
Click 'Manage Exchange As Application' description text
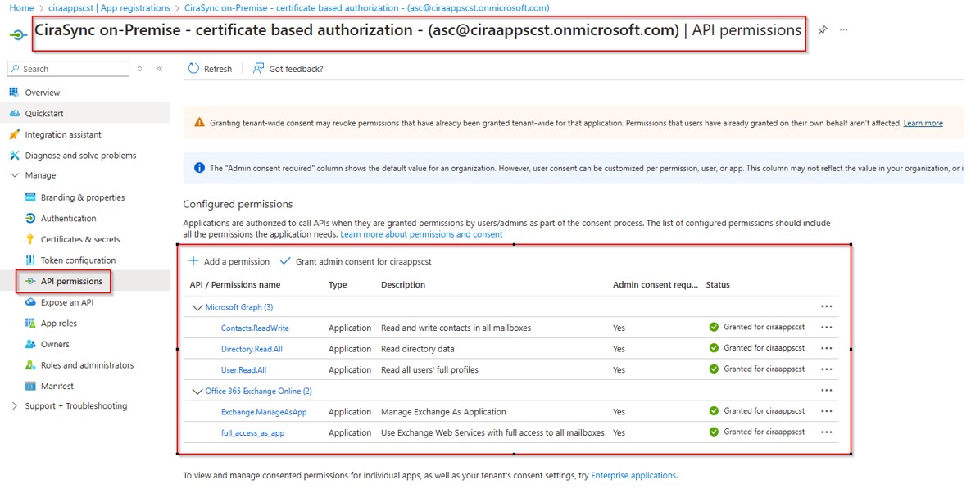click(444, 412)
